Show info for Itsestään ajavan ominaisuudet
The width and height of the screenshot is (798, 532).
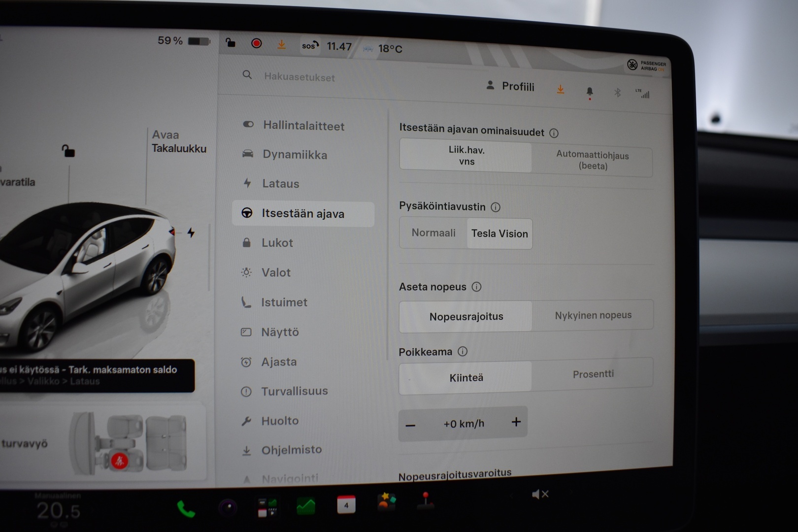pos(554,133)
